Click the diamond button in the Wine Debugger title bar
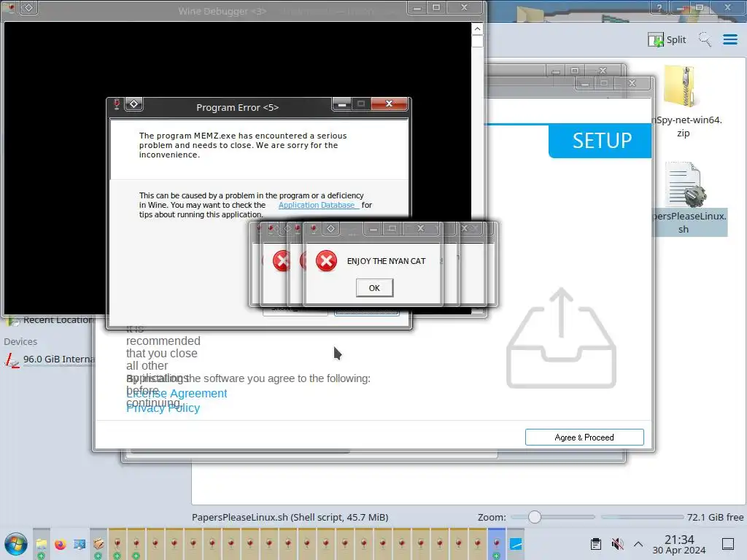 28,7
